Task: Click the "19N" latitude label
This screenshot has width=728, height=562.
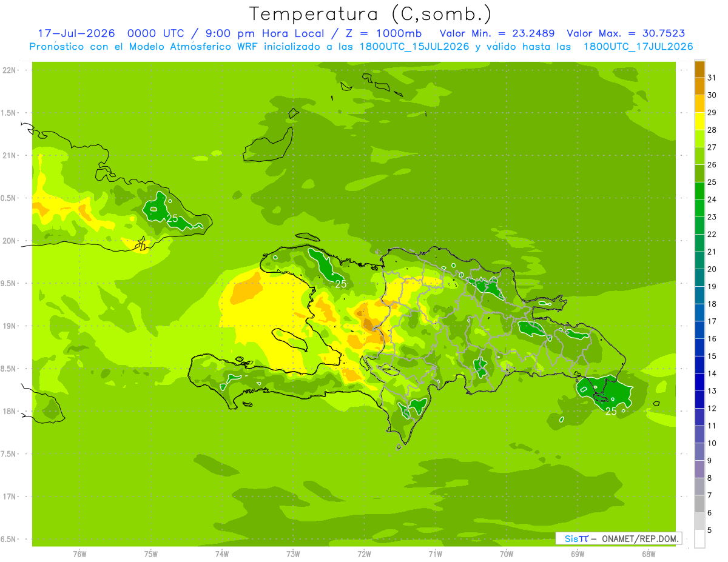Action: pyautogui.click(x=9, y=326)
